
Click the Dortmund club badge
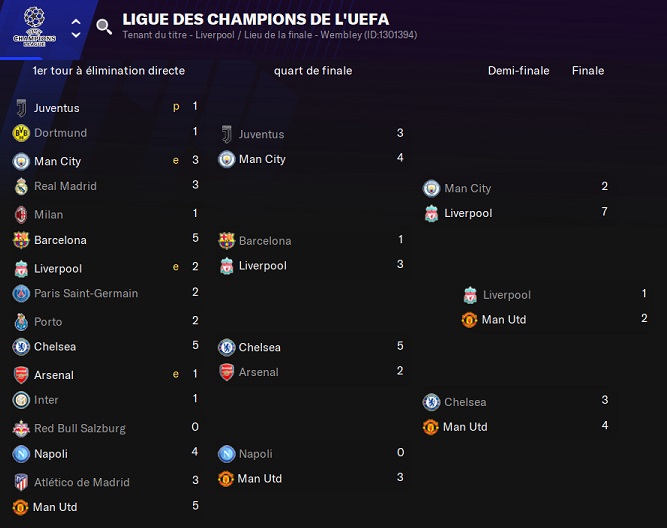pos(21,133)
